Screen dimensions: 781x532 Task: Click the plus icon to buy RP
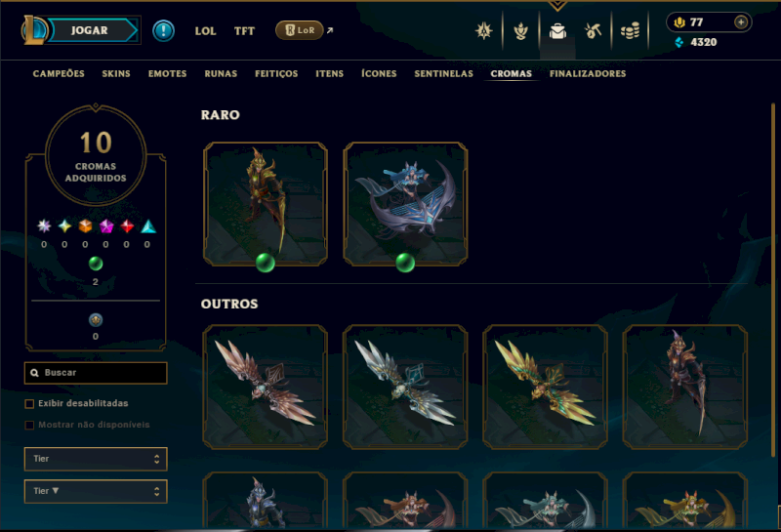741,22
